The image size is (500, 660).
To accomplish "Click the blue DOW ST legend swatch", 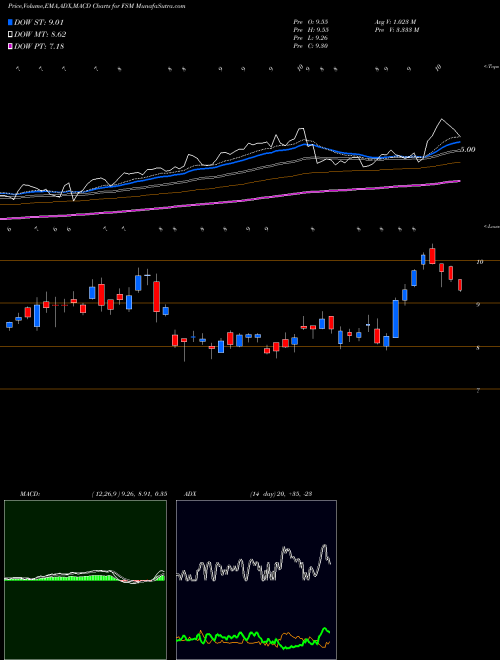I will click(x=10, y=22).
